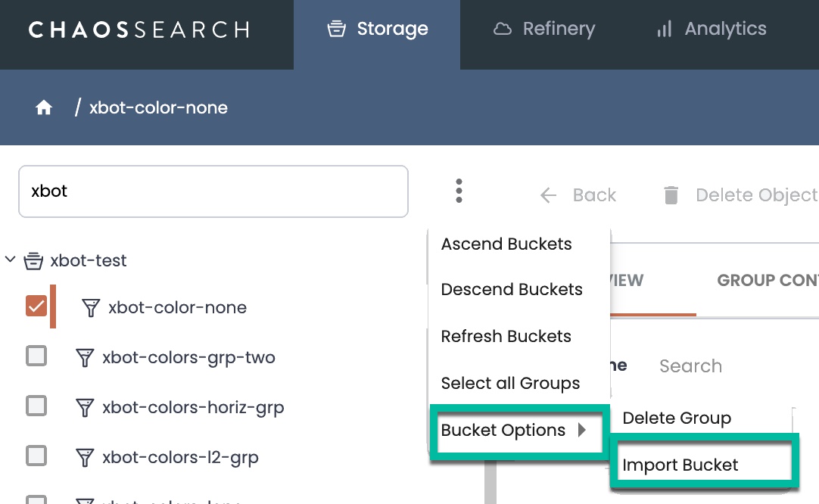Click the Storage bucket icon in header
The width and height of the screenshot is (819, 504).
(x=336, y=29)
